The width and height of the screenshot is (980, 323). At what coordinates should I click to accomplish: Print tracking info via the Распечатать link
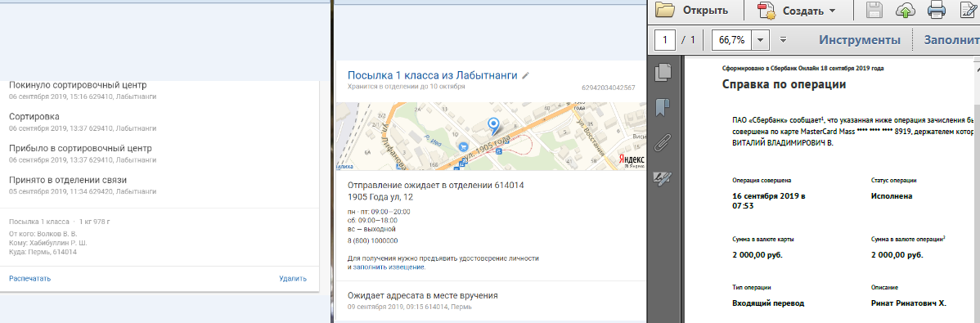[30, 279]
